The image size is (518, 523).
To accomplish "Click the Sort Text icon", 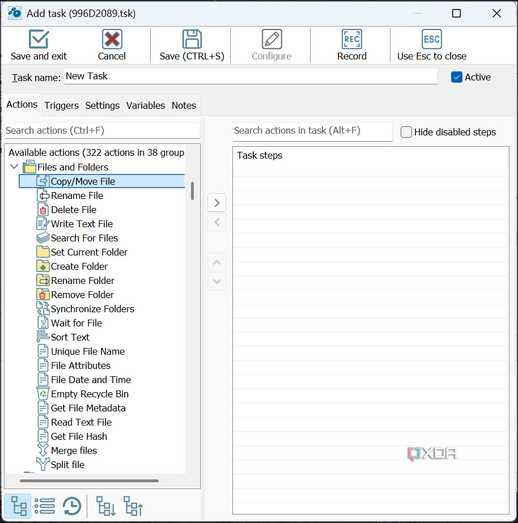I will (43, 337).
